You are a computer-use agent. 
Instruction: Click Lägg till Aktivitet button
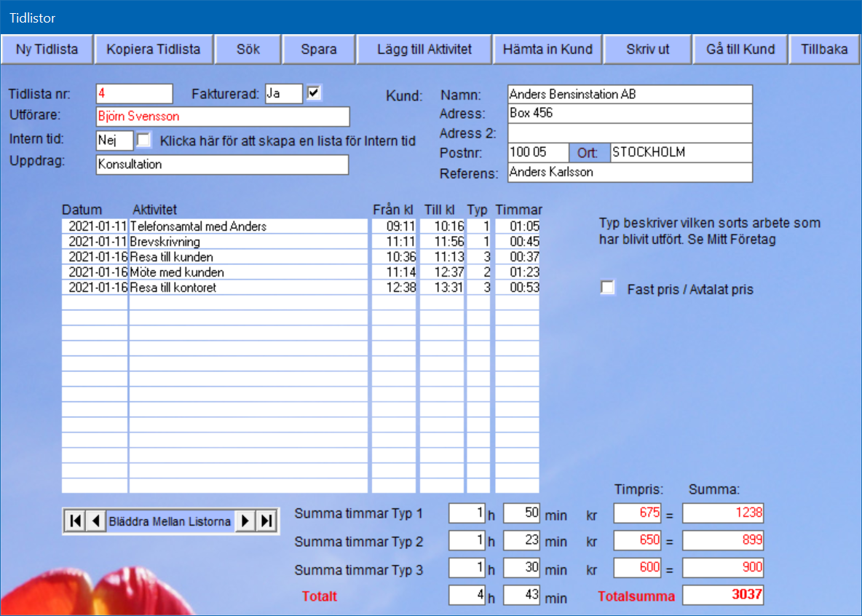pos(424,50)
